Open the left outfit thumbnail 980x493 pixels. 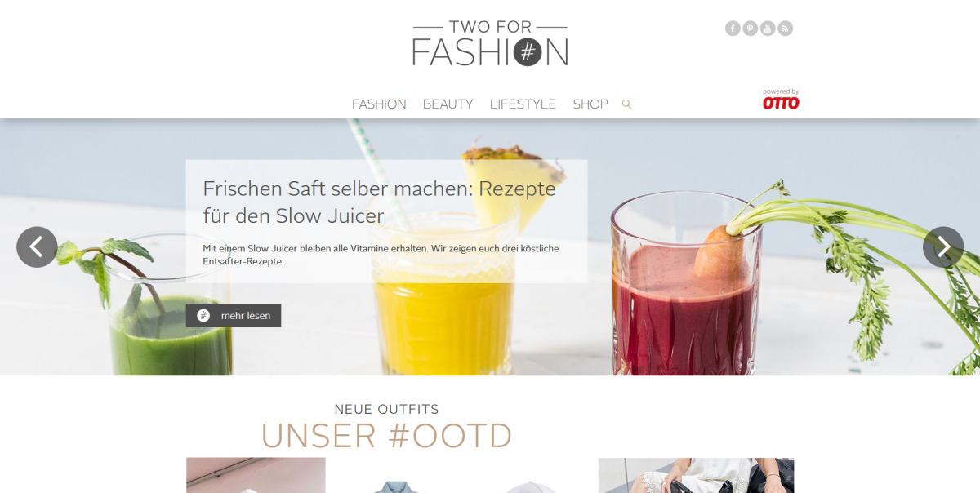(256, 475)
